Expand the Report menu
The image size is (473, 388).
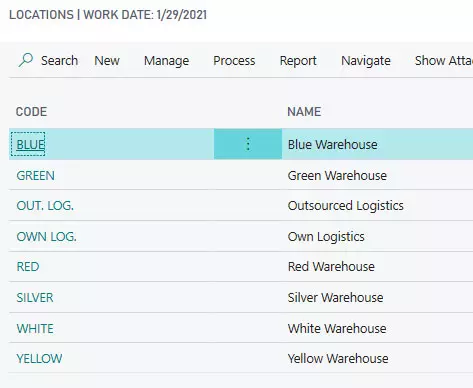coord(298,61)
